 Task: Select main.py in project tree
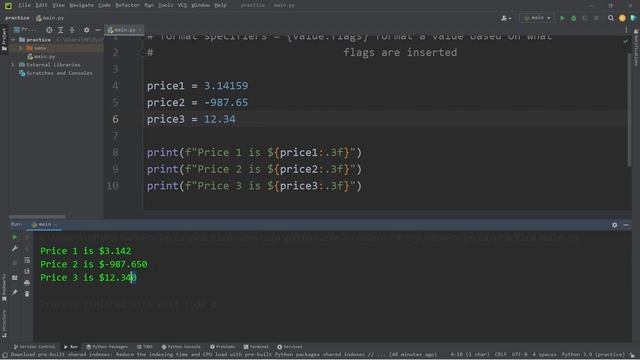[x=41, y=56]
